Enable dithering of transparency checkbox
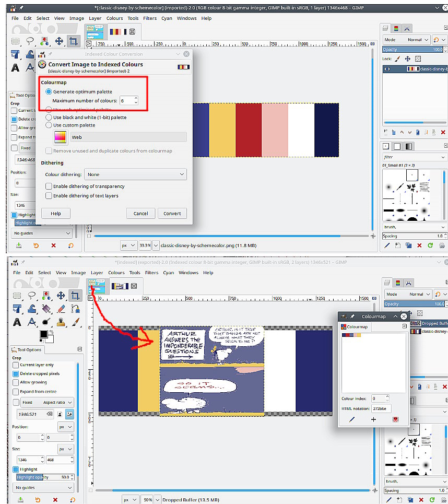The width and height of the screenshot is (448, 504). coord(49,186)
